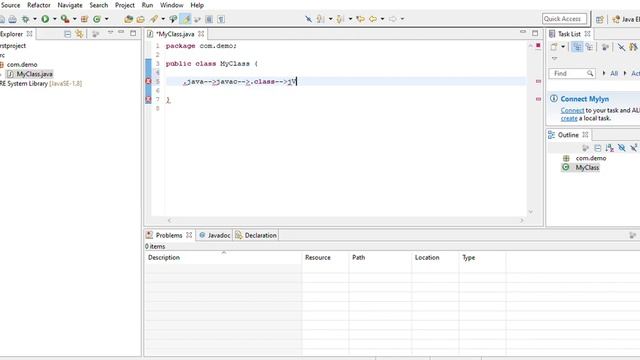Open the Project menu
This screenshot has width=640, height=360.
pyautogui.click(x=124, y=5)
